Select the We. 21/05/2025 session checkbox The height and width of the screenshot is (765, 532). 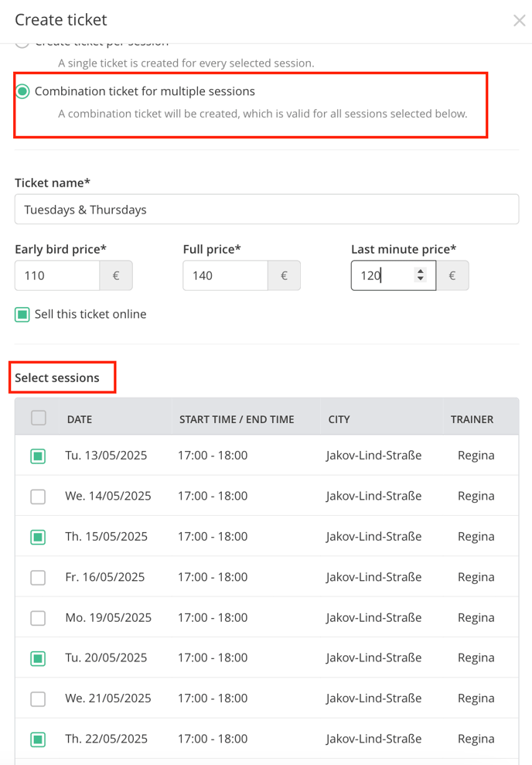(x=38, y=698)
